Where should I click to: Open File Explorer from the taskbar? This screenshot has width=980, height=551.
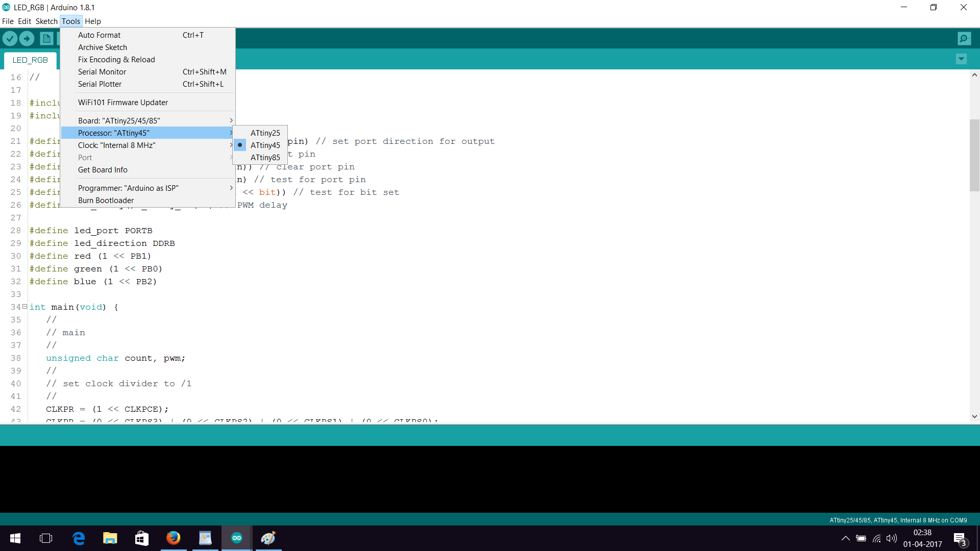click(x=110, y=538)
